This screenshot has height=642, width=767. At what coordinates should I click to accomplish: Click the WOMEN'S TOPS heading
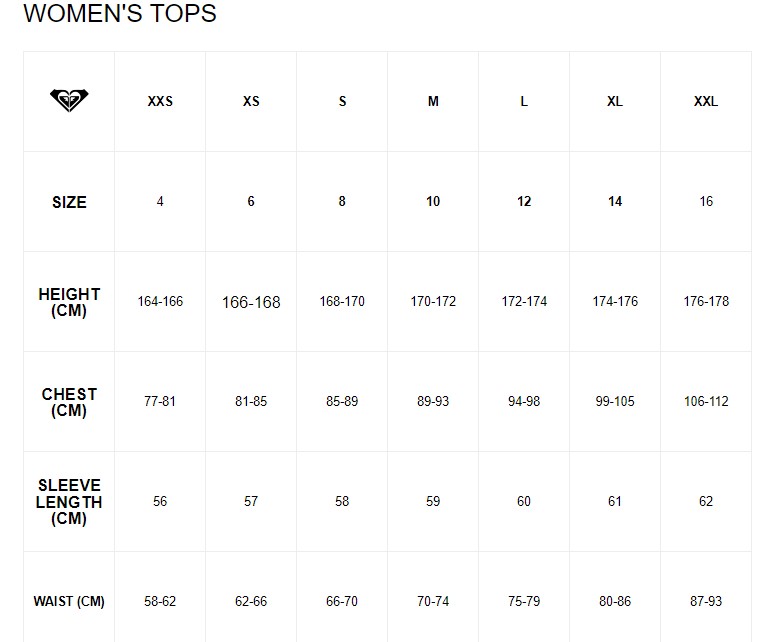(119, 14)
